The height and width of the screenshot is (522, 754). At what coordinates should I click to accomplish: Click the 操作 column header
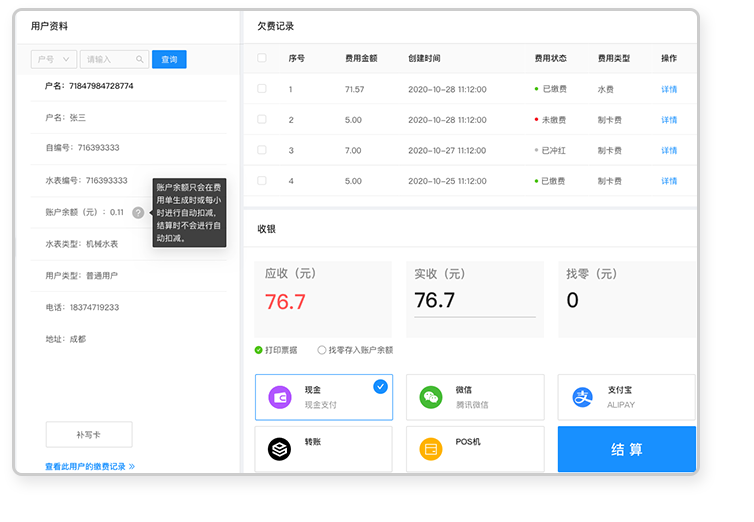point(669,58)
